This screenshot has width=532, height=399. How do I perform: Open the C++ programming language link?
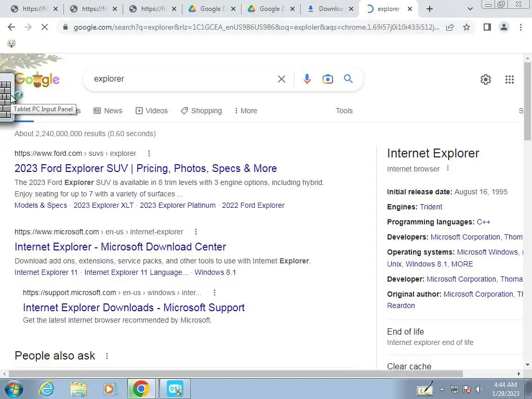(x=484, y=222)
